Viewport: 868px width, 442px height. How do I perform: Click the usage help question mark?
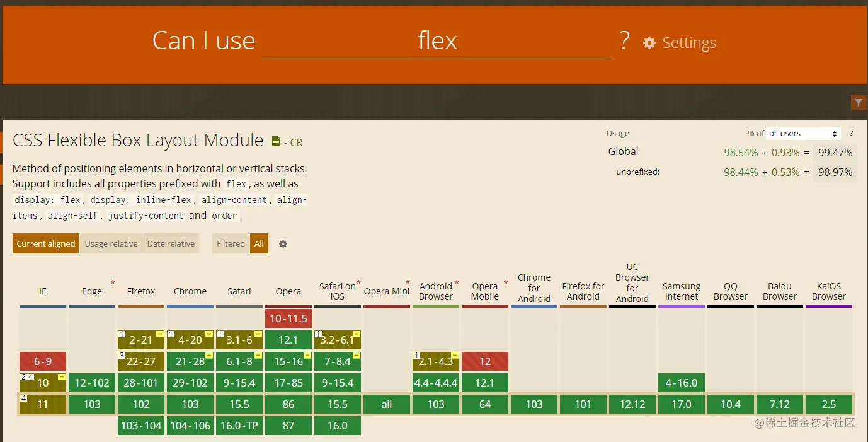click(851, 134)
